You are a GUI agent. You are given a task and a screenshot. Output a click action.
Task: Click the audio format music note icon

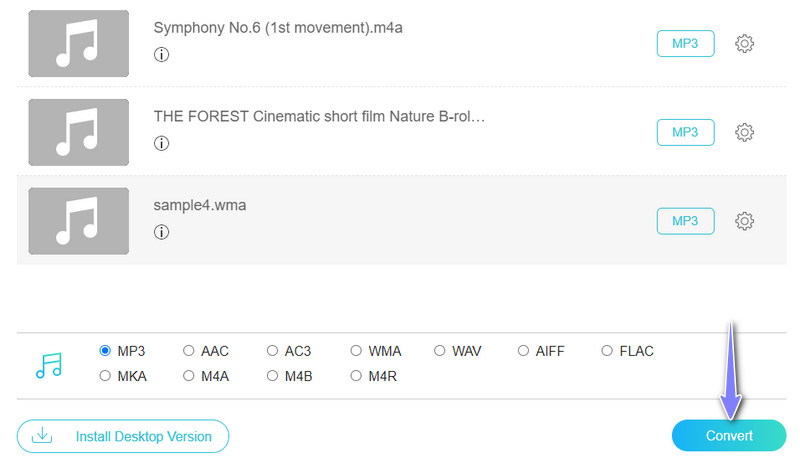48,365
